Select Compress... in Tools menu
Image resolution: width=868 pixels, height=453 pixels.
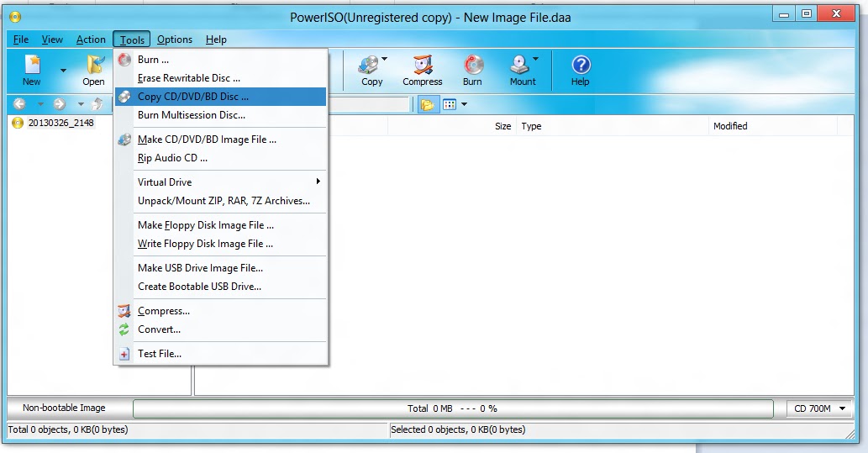coord(221,311)
